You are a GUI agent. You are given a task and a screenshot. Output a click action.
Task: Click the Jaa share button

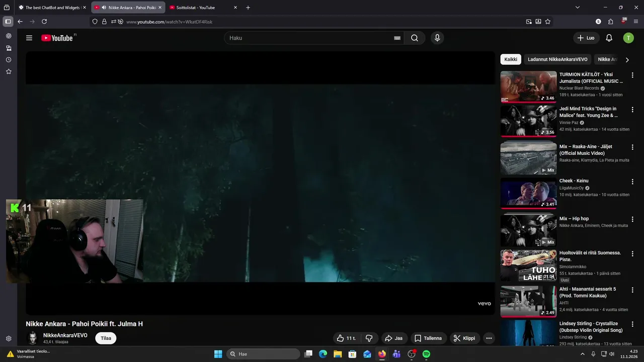pyautogui.click(x=394, y=338)
